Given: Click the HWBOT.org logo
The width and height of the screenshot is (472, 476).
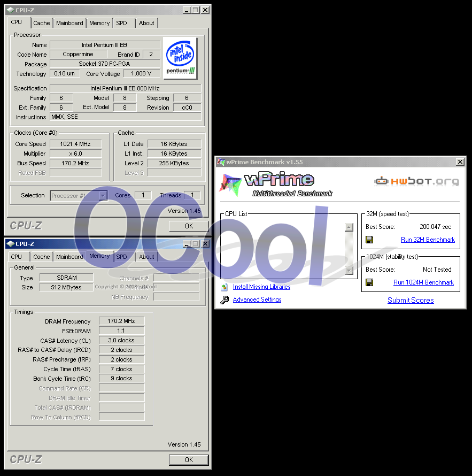Looking at the screenshot, I should coord(416,181).
